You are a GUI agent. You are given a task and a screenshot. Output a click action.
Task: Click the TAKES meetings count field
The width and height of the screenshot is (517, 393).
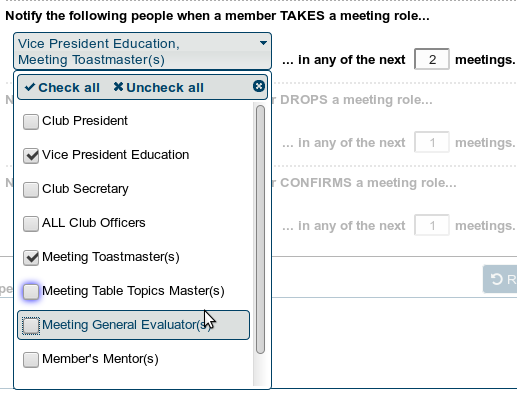pyautogui.click(x=432, y=59)
